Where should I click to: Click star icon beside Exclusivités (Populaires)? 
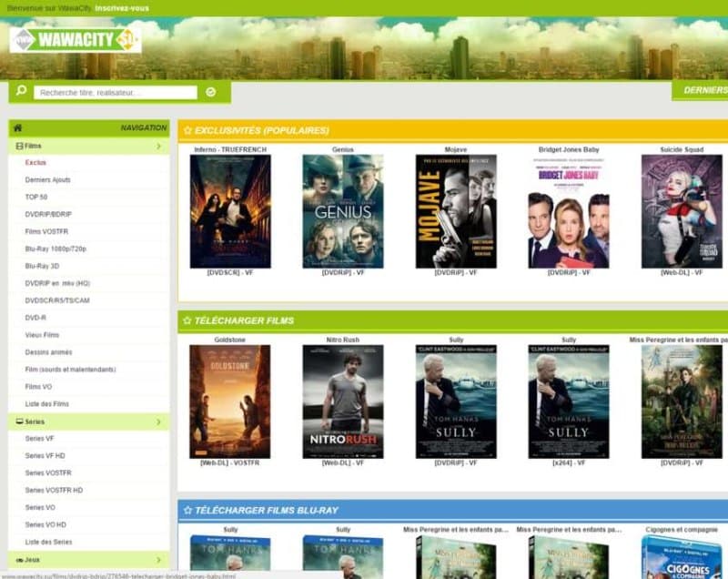187,130
